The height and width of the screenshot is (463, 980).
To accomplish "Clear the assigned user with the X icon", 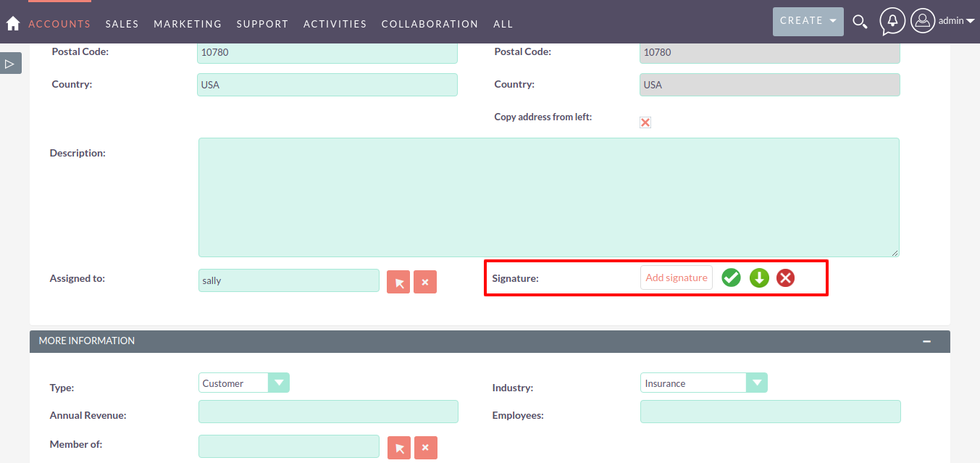I will coord(424,281).
